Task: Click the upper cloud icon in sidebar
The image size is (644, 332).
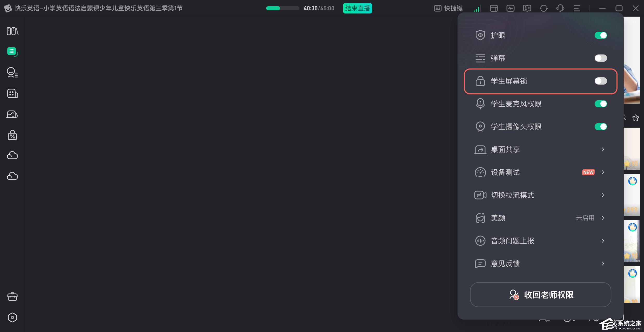Action: point(12,155)
